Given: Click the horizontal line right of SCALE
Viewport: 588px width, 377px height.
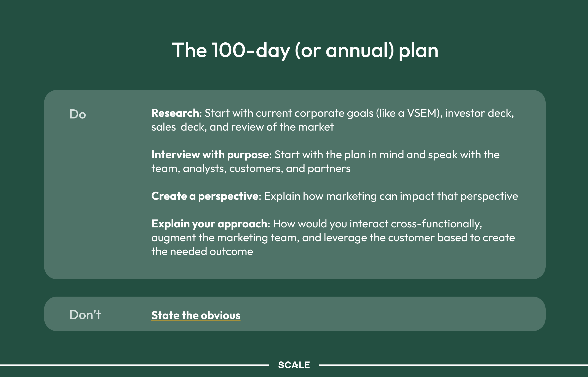Looking at the screenshot, I should coord(453,365).
